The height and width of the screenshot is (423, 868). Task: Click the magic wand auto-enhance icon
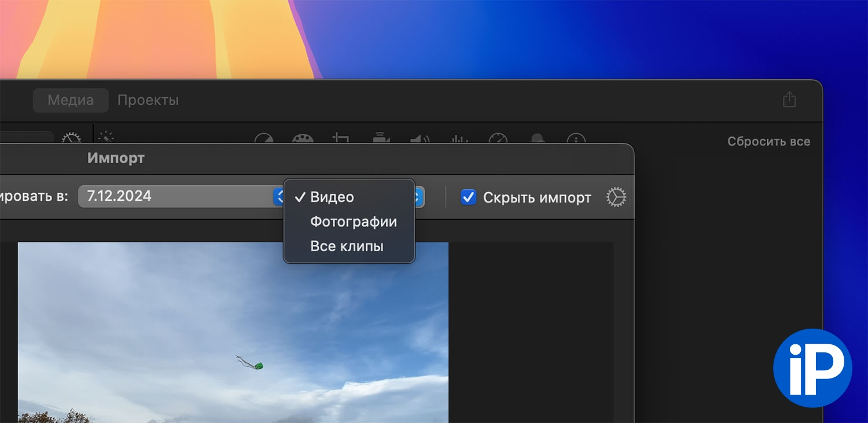(106, 138)
